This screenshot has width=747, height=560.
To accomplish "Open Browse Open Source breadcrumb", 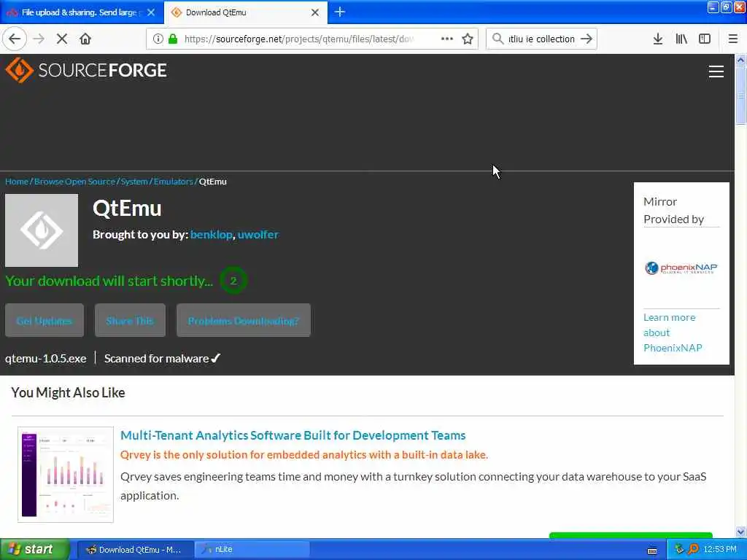I will click(x=75, y=182).
